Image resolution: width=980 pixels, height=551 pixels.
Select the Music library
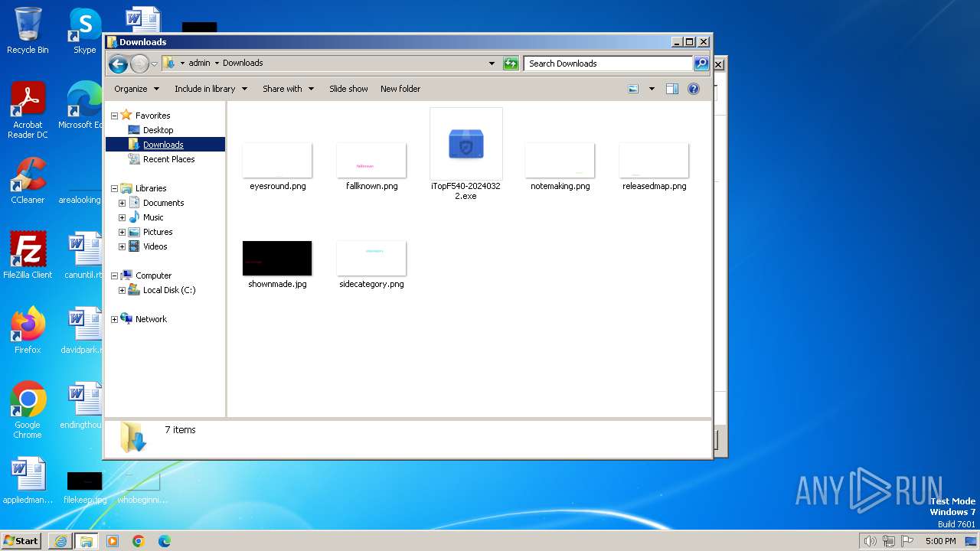pos(153,217)
